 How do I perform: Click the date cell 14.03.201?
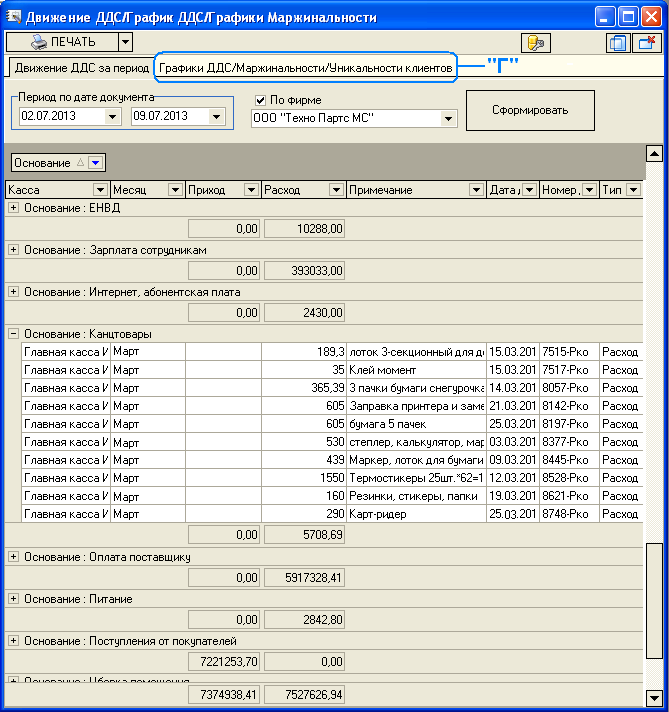pos(513,388)
